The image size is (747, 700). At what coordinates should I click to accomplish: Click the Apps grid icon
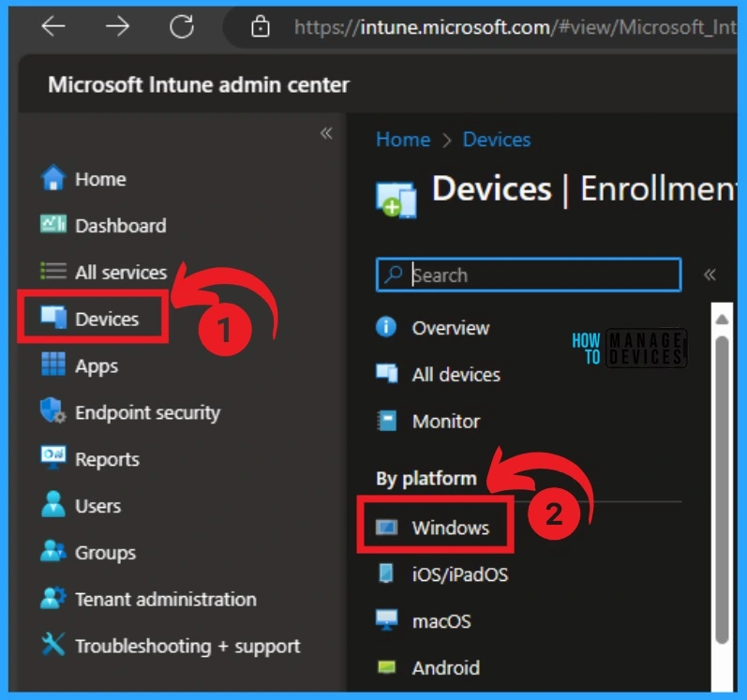tap(52, 364)
